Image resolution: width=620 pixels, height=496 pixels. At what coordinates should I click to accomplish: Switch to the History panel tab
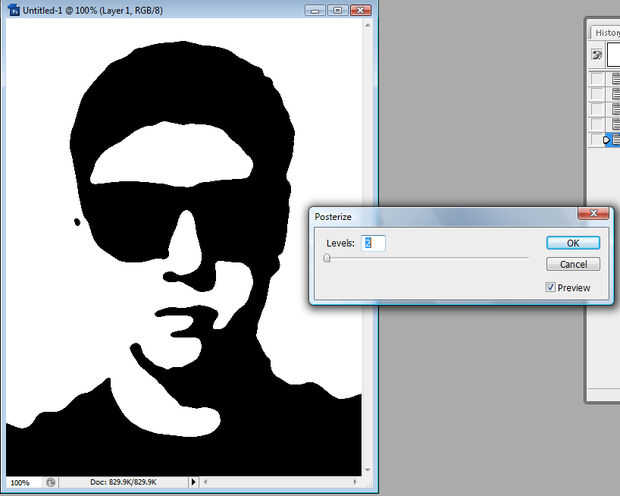click(607, 33)
